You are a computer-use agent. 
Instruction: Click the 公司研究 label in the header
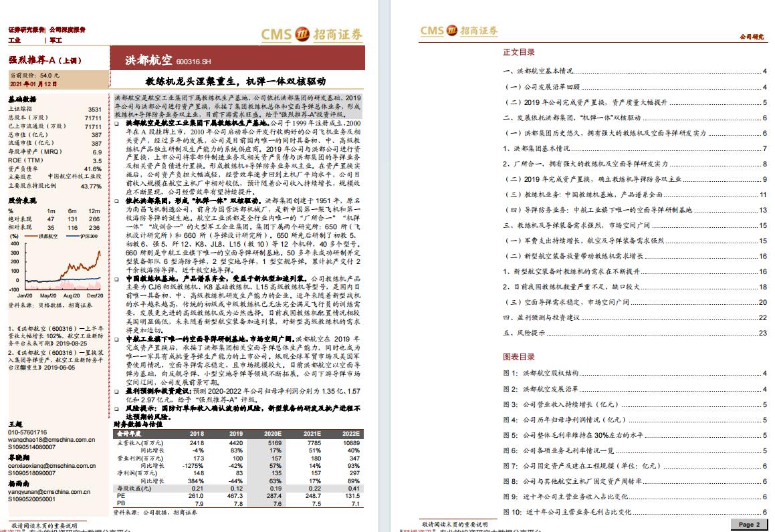(x=752, y=37)
